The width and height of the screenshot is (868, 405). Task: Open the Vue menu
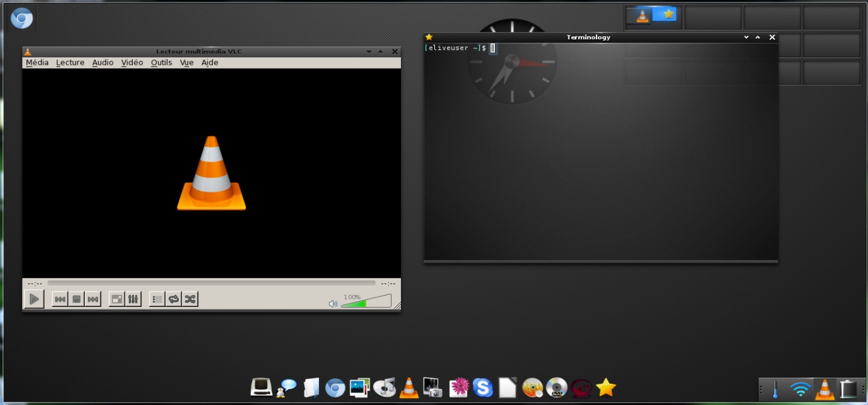187,63
